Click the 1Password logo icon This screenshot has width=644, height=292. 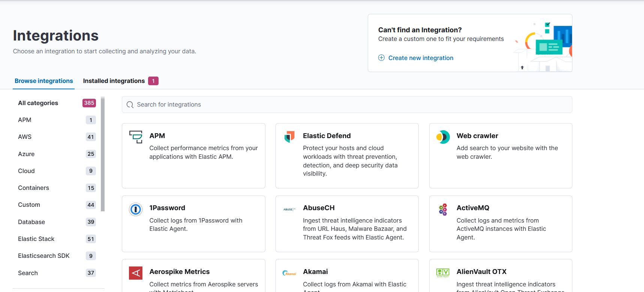click(136, 209)
